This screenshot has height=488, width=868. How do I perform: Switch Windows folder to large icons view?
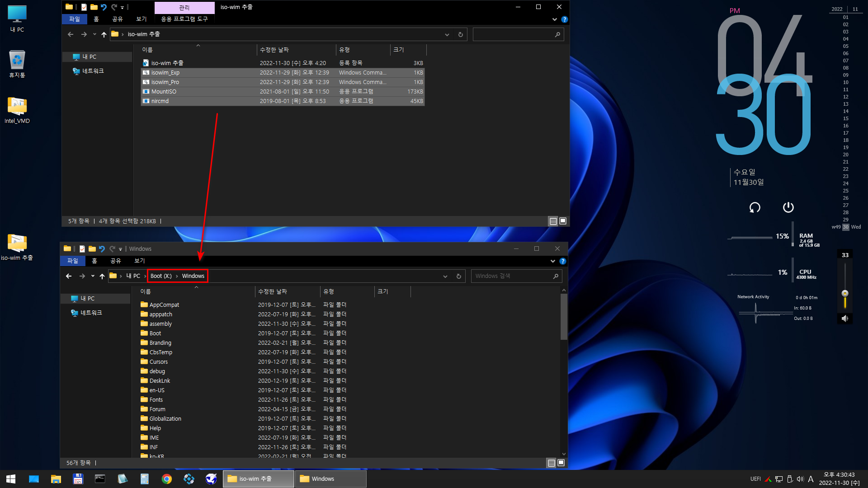561,463
